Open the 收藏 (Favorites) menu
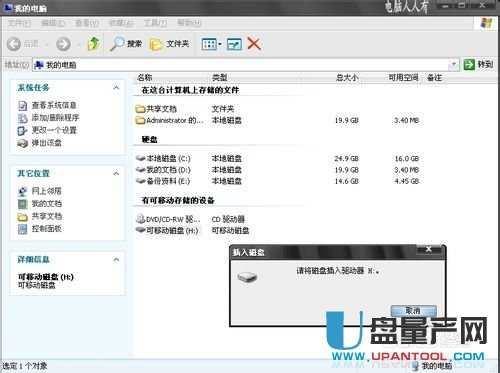This screenshot has height=373, width=500. (121, 23)
